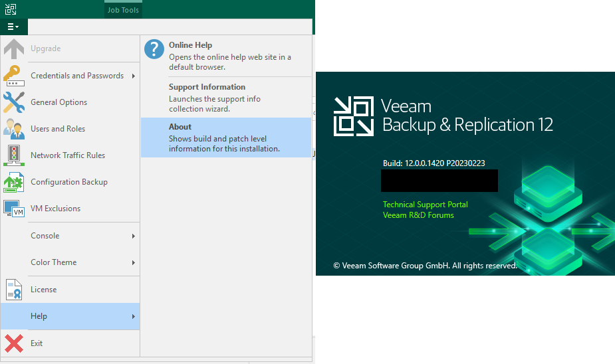Open General Options menu item

click(70, 102)
